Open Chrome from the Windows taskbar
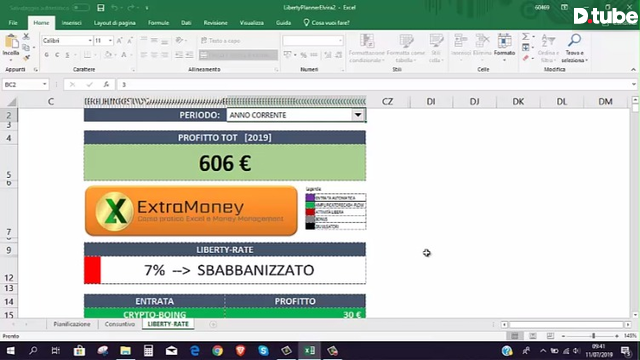 218,351
